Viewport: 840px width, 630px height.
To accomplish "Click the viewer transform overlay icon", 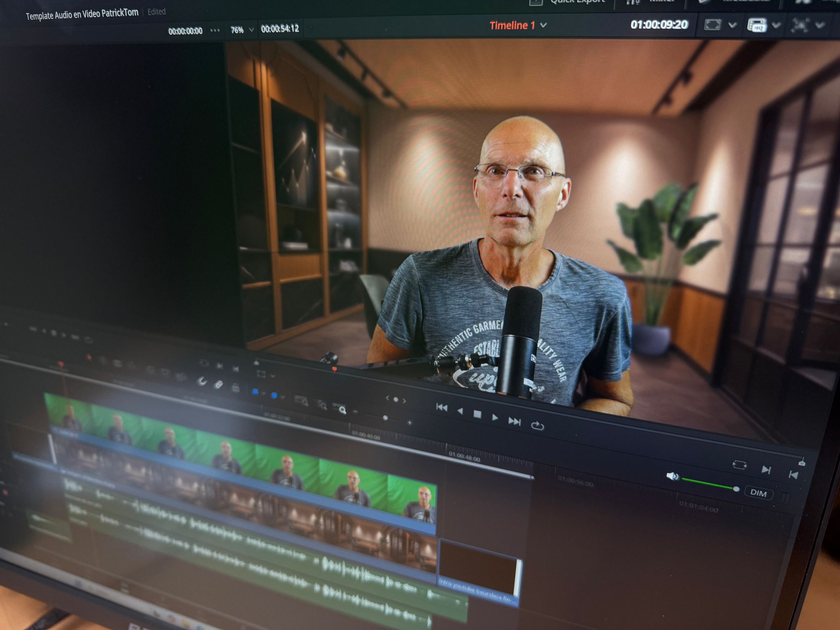I will tap(800, 25).
